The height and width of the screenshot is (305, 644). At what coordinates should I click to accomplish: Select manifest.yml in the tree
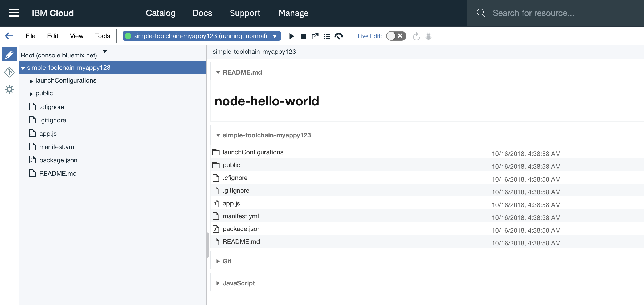58,147
